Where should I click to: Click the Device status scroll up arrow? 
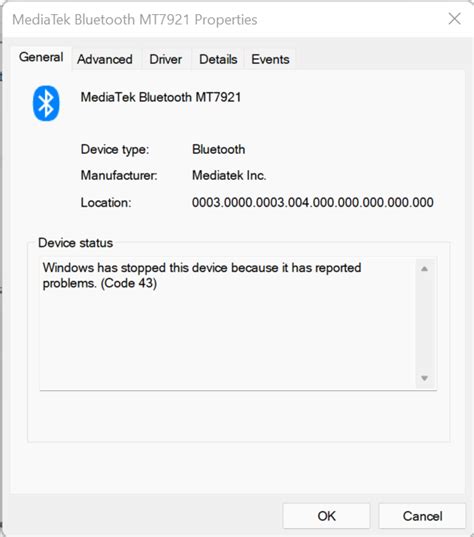(424, 269)
